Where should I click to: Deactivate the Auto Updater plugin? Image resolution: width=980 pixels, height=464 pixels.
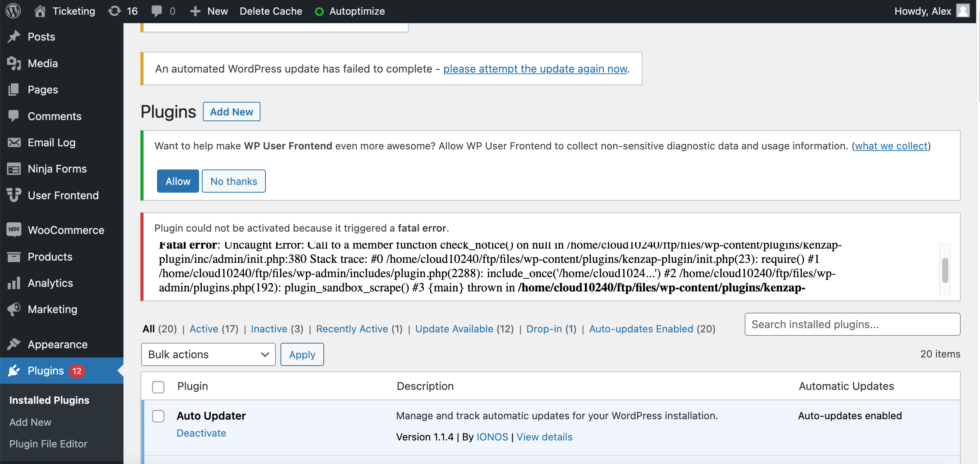coord(201,433)
